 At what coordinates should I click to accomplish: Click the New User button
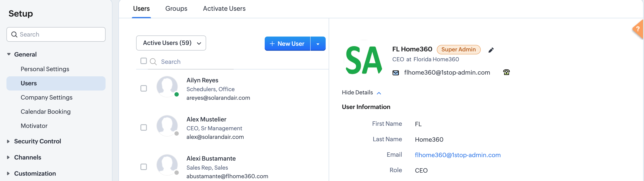287,44
